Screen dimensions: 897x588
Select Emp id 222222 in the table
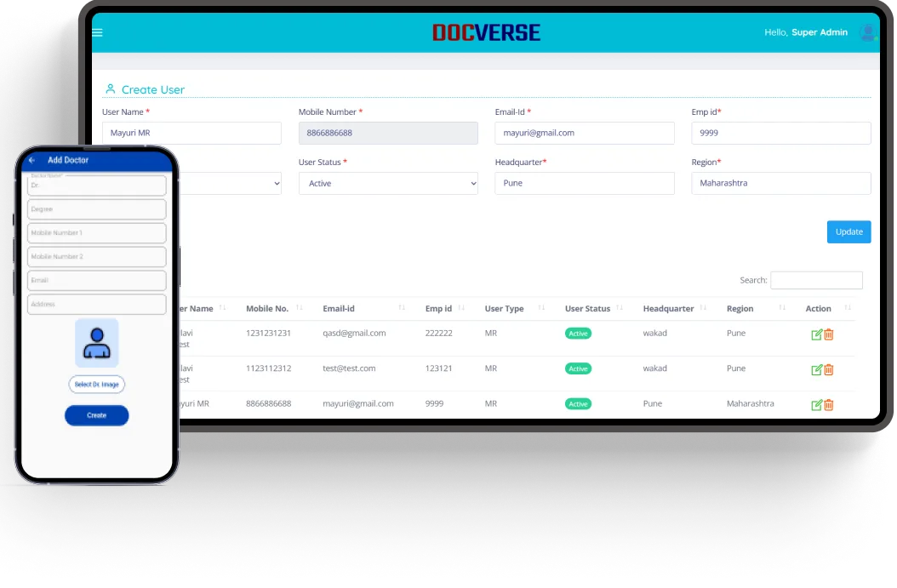[439, 334]
